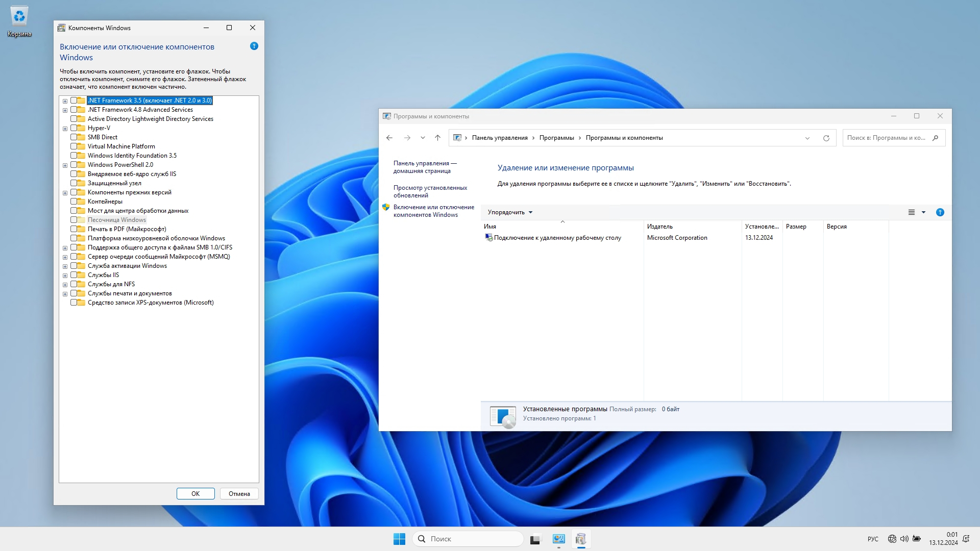Refresh the Programs and Features address bar
The width and height of the screenshot is (980, 551).
click(826, 138)
